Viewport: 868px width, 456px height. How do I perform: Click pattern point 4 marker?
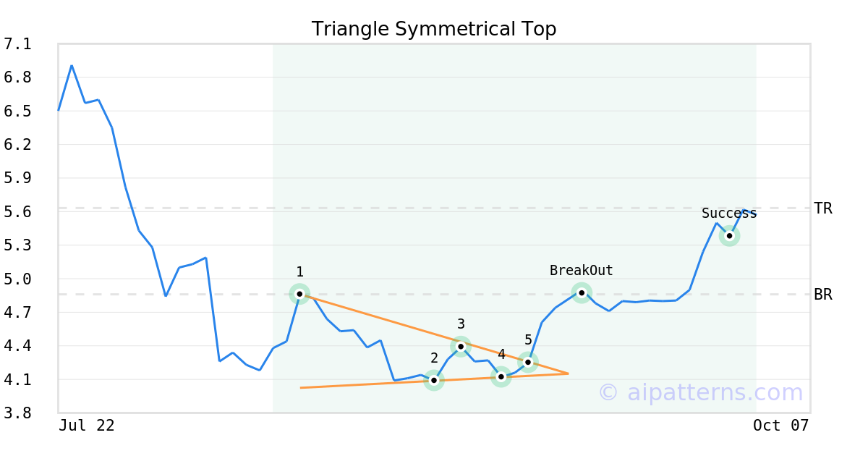[x=501, y=376]
